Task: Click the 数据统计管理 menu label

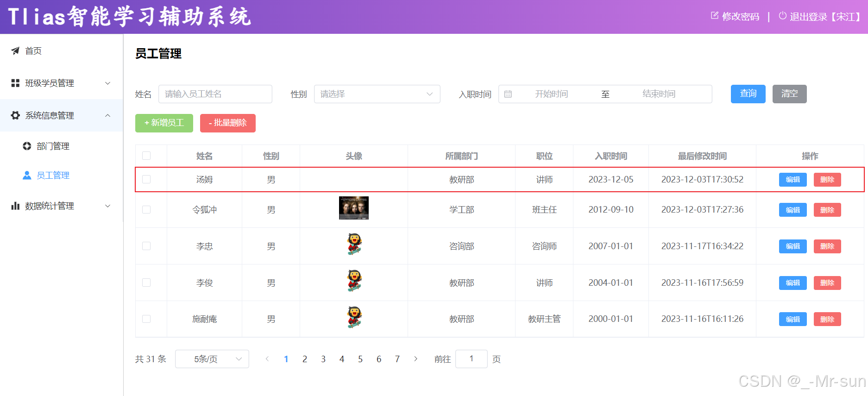Action: (x=50, y=206)
